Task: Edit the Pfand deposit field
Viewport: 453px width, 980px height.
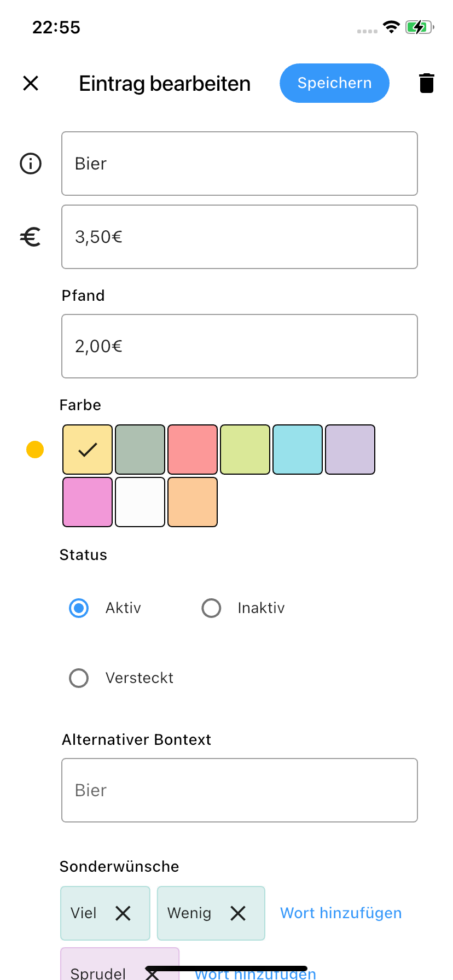Action: 240,346
